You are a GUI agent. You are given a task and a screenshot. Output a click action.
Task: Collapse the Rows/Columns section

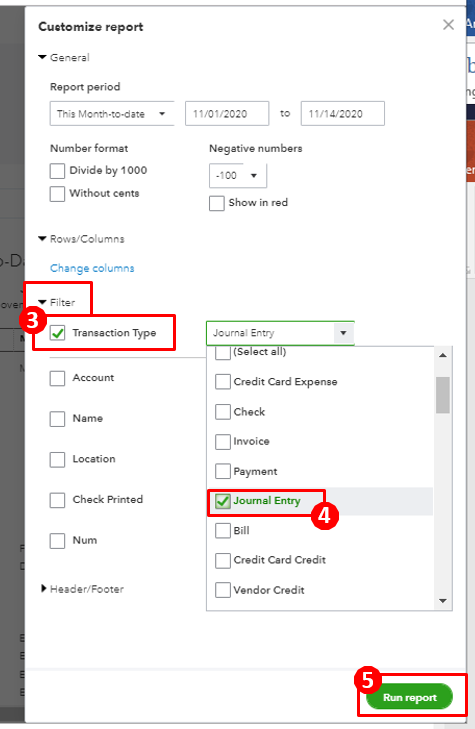coord(42,239)
